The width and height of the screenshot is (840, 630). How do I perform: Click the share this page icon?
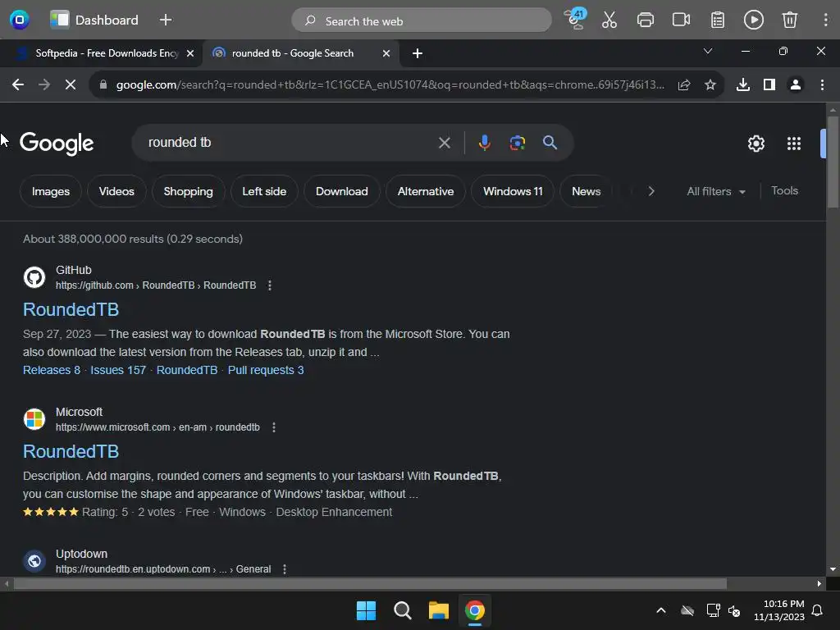pyautogui.click(x=684, y=84)
